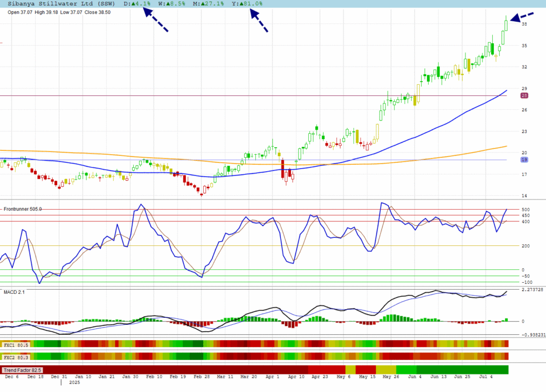Select the weekly change W: 8.5% value
The image size is (546, 392).
tap(172, 4)
